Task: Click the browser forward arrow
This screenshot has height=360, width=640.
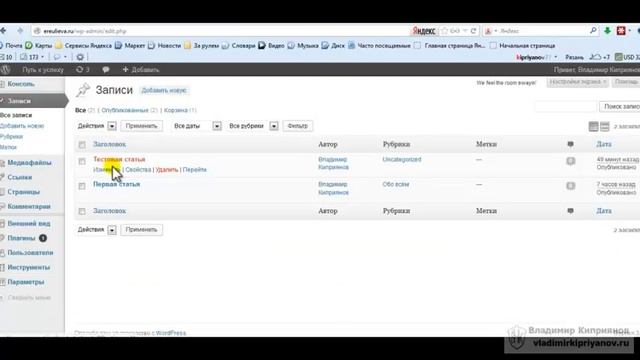Action: click(20, 31)
